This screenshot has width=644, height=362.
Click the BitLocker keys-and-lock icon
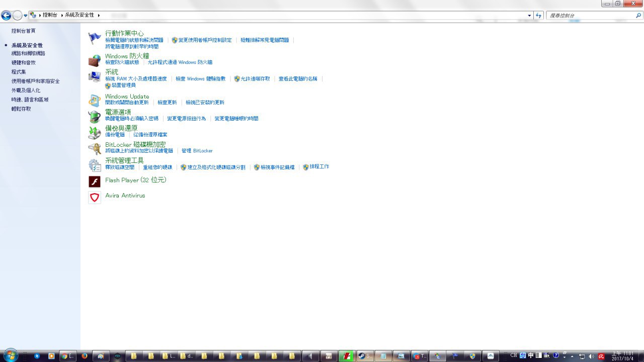pyautogui.click(x=95, y=149)
